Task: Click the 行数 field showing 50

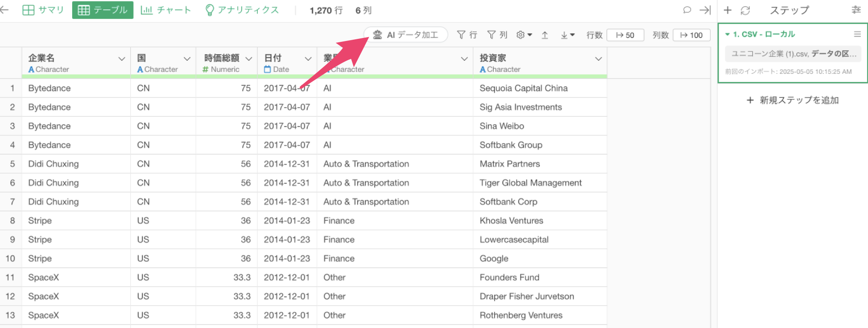Action: [x=625, y=35]
